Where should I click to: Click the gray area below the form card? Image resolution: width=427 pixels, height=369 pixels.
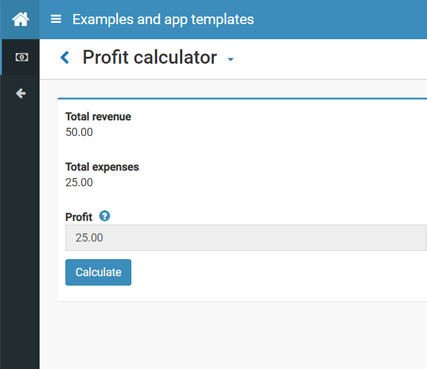pyautogui.click(x=233, y=335)
